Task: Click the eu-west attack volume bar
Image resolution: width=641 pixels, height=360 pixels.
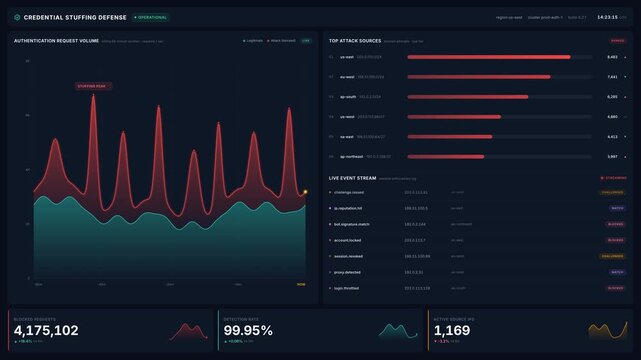Action: [x=479, y=77]
